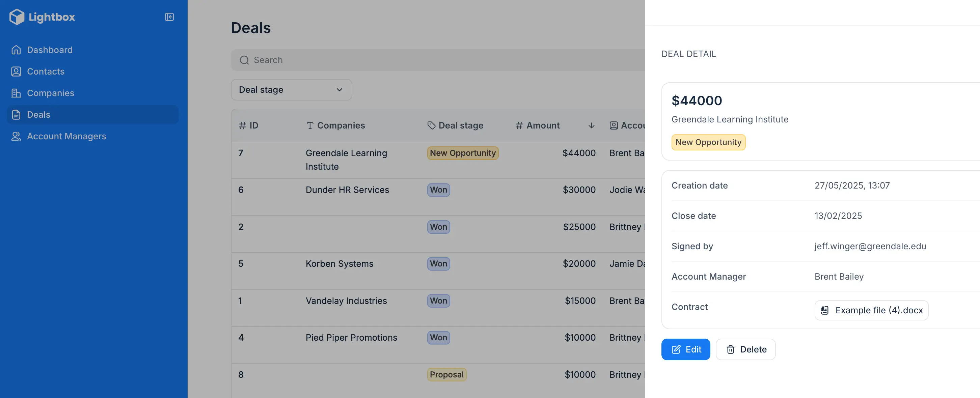The image size is (980, 398).
Task: Click the Dashboard home icon
Action: (16, 50)
